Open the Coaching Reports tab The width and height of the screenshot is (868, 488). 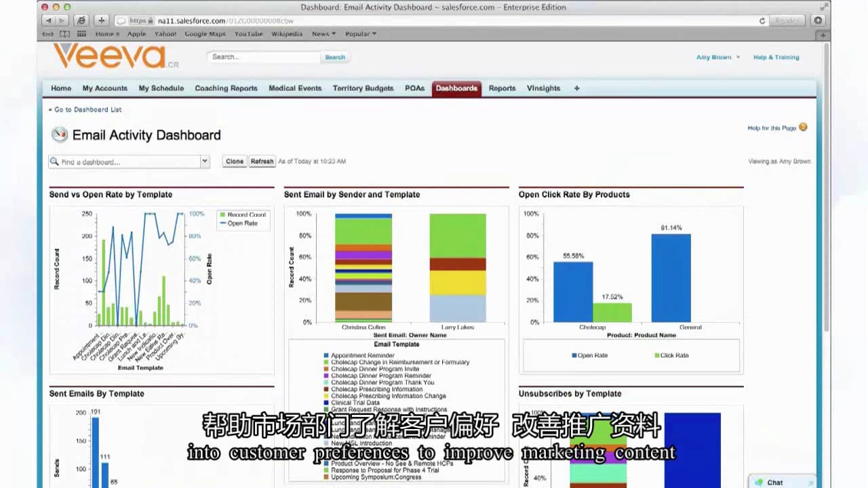click(226, 88)
